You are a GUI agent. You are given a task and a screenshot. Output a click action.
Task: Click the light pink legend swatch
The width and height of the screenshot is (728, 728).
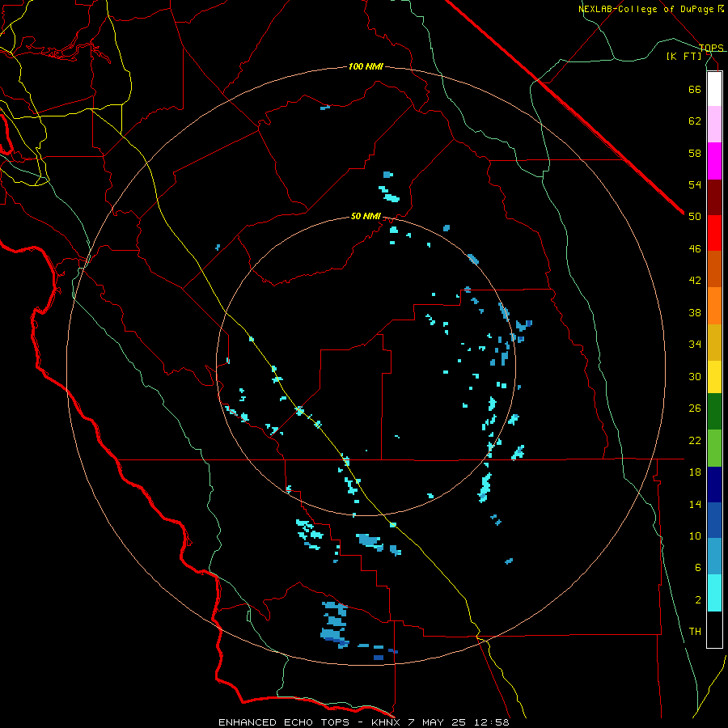[x=714, y=124]
